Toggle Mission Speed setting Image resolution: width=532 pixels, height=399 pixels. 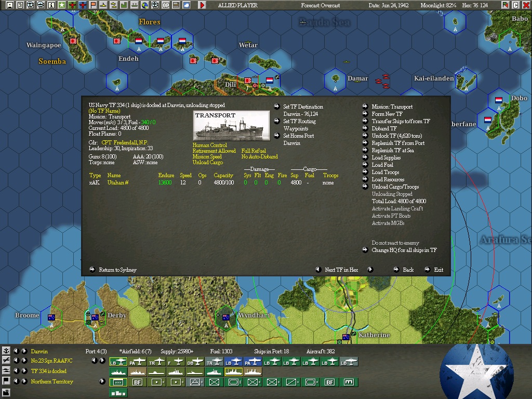[x=207, y=156]
